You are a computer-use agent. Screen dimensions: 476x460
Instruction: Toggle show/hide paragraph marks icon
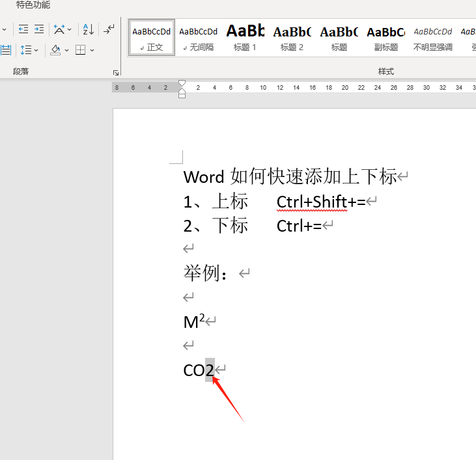click(109, 29)
